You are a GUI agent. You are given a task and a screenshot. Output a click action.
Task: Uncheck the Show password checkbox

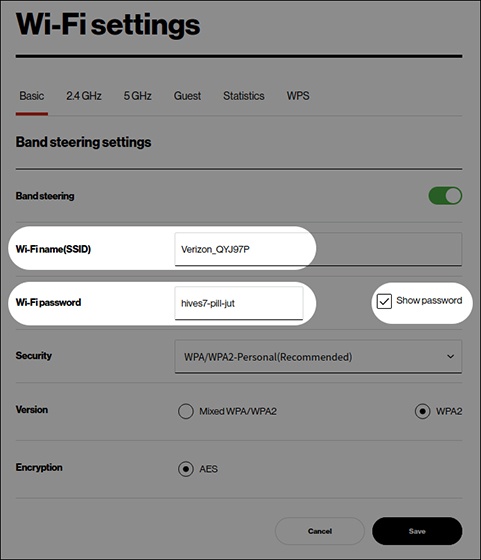[x=384, y=301]
